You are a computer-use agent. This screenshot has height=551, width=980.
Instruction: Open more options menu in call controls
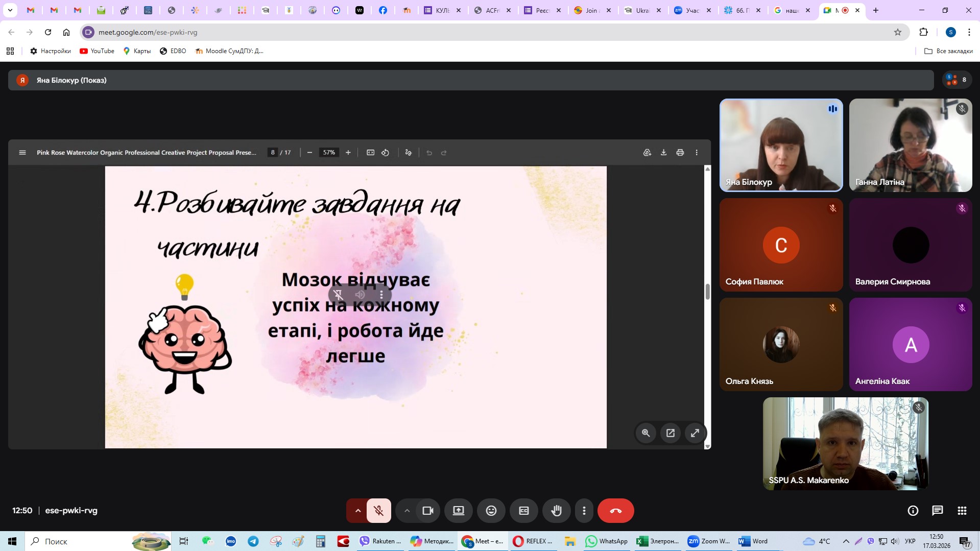tap(584, 511)
